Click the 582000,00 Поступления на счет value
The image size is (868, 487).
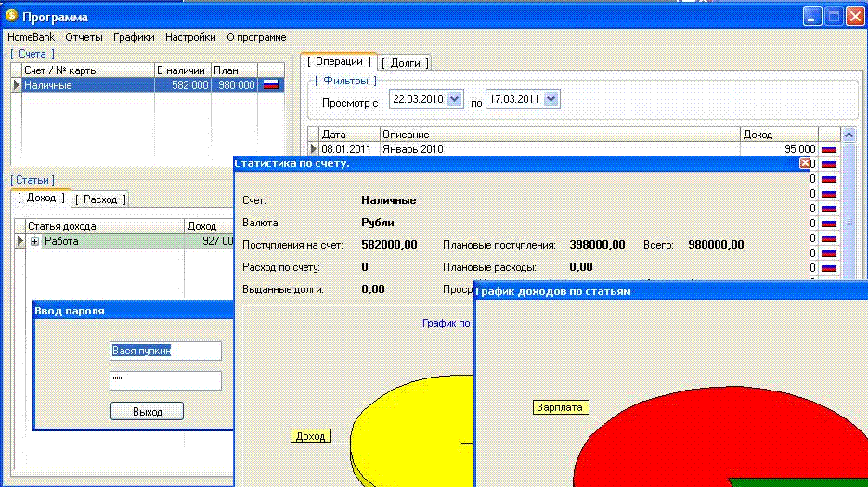pos(389,245)
